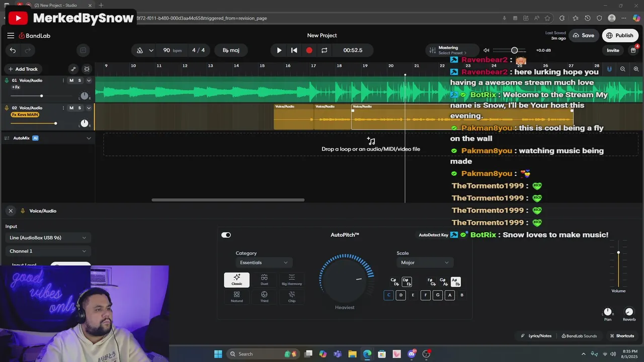Publish the project

(x=620, y=36)
